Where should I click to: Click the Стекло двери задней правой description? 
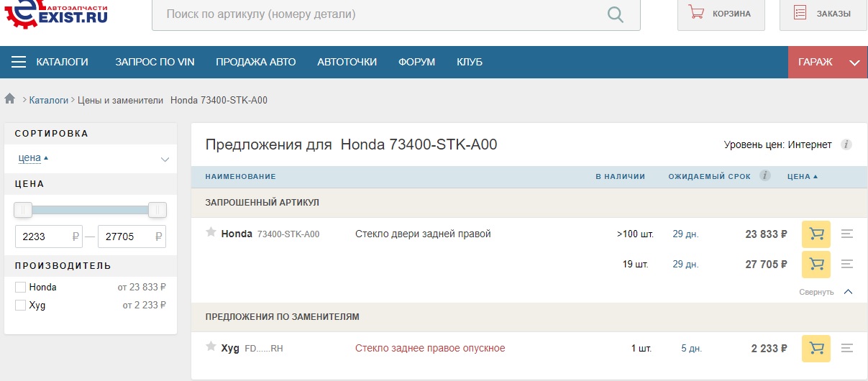pos(423,234)
